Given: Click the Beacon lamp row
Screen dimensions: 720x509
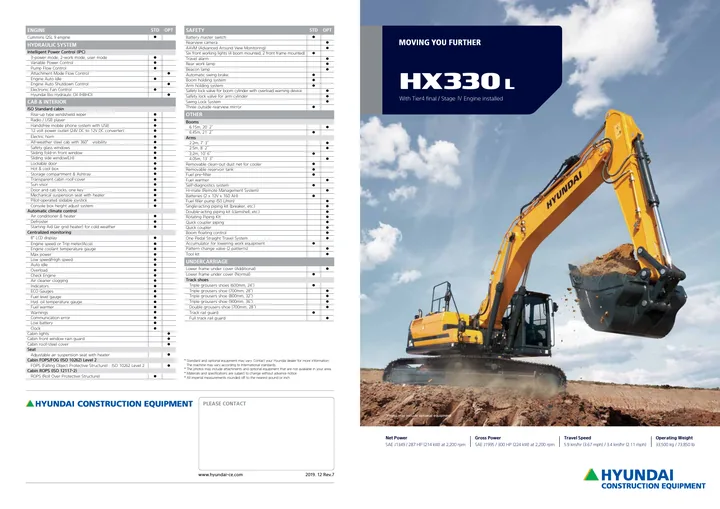Looking at the screenshot, I should [x=259, y=69].
